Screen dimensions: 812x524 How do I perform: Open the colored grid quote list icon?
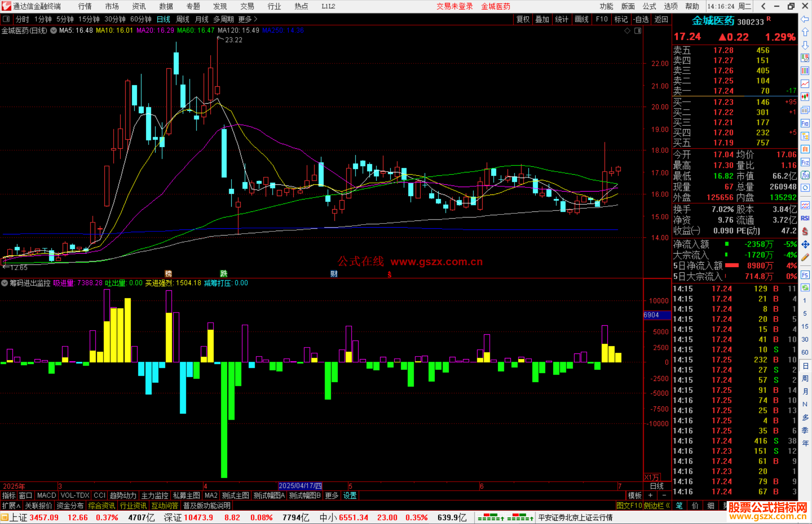805,71
